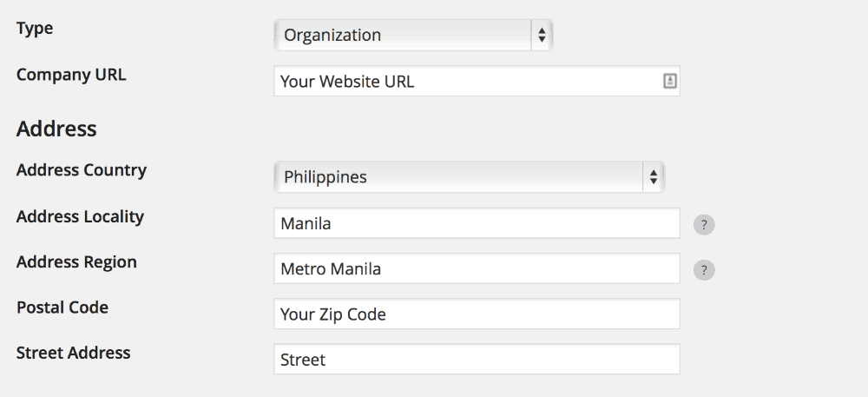Click the Type field label
The image size is (868, 397).
[35, 29]
